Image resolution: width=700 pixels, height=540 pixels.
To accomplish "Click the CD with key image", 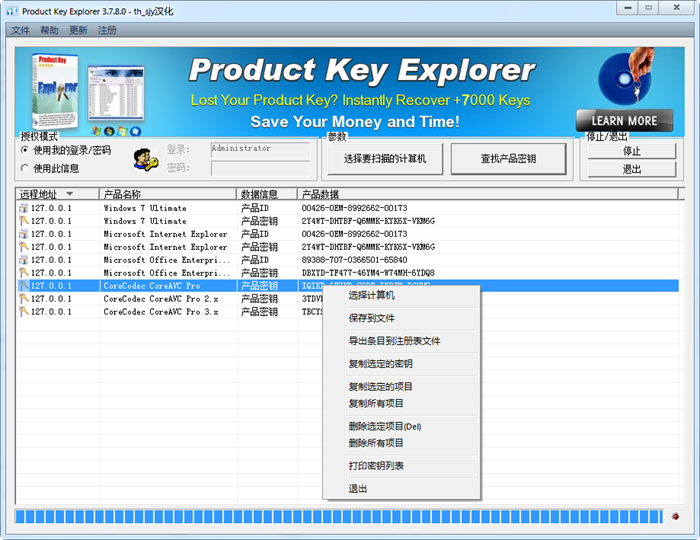I will 627,76.
